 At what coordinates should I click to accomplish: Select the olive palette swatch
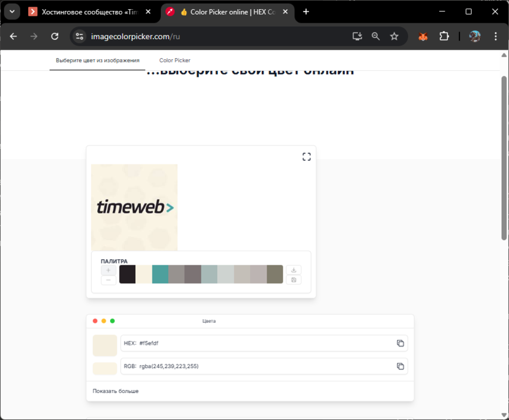point(275,274)
